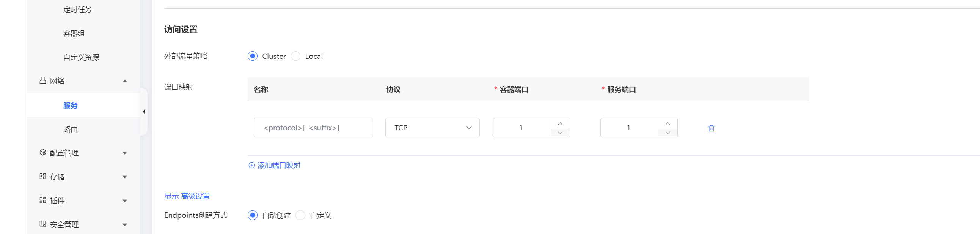Increment the 容器端口 value with the up stepper
The height and width of the screenshot is (234, 980).
(x=560, y=123)
